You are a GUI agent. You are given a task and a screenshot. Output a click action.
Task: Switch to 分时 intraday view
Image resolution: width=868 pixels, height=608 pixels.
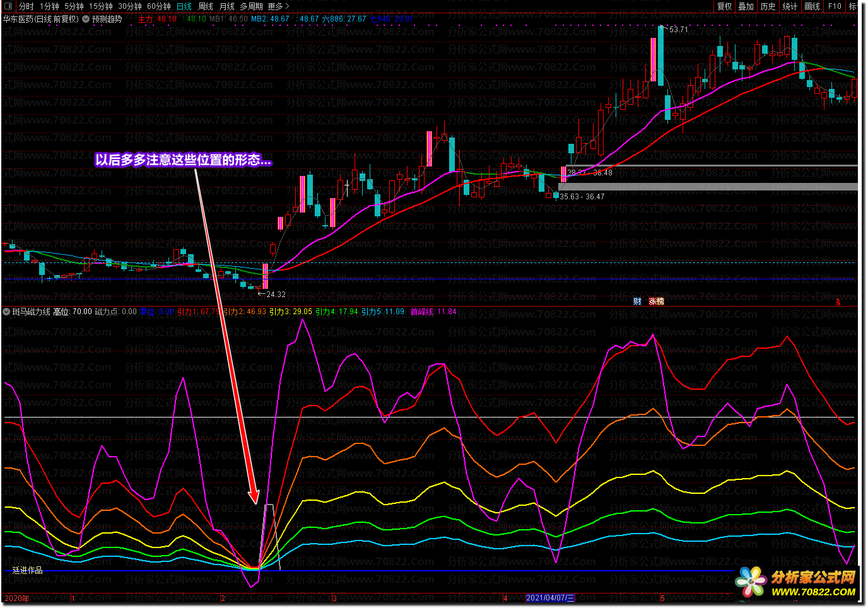(x=26, y=6)
